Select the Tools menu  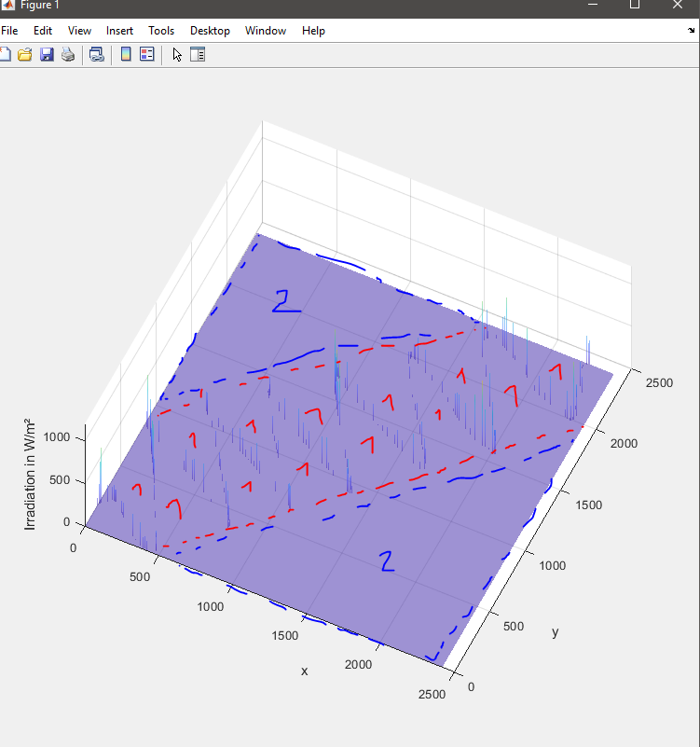161,31
